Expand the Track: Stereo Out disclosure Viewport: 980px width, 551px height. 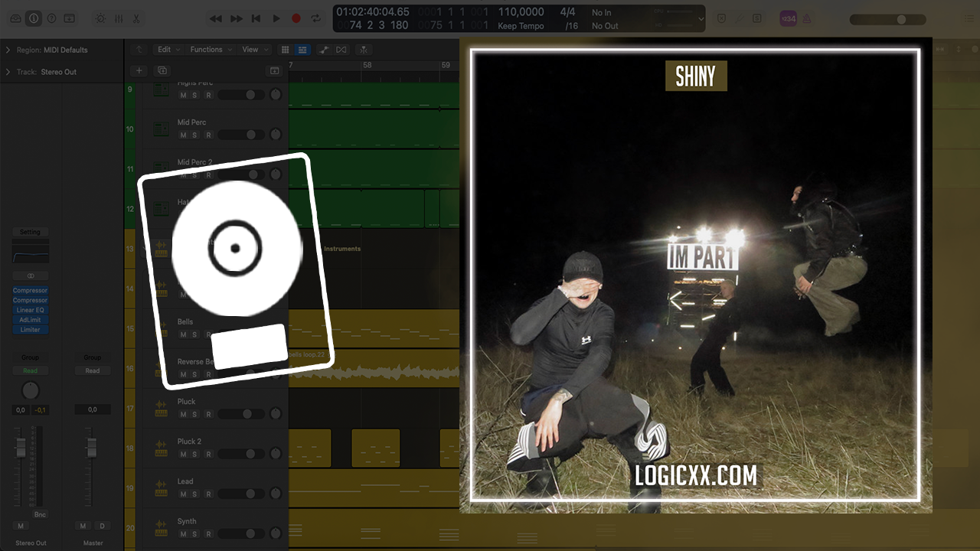[x=8, y=72]
